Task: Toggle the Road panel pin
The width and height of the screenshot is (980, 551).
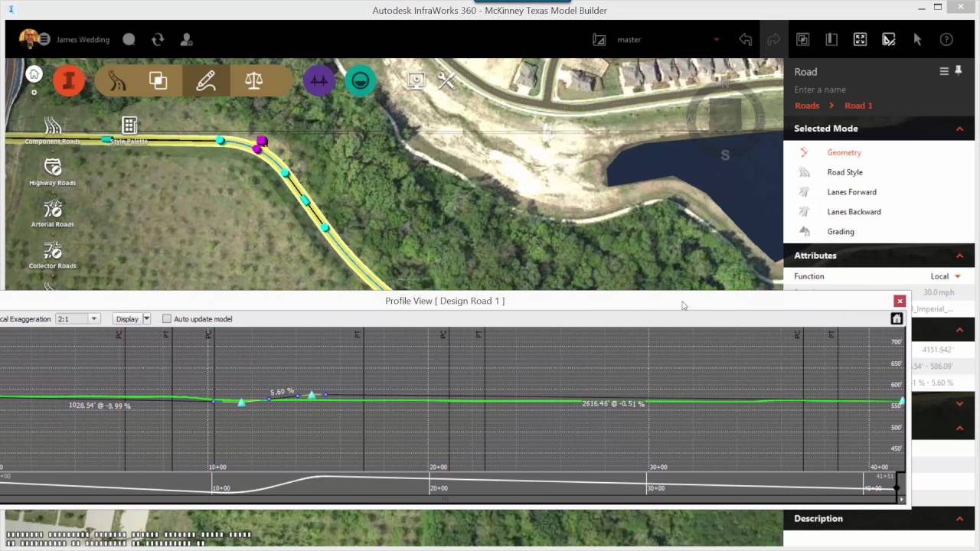Action: click(x=958, y=71)
